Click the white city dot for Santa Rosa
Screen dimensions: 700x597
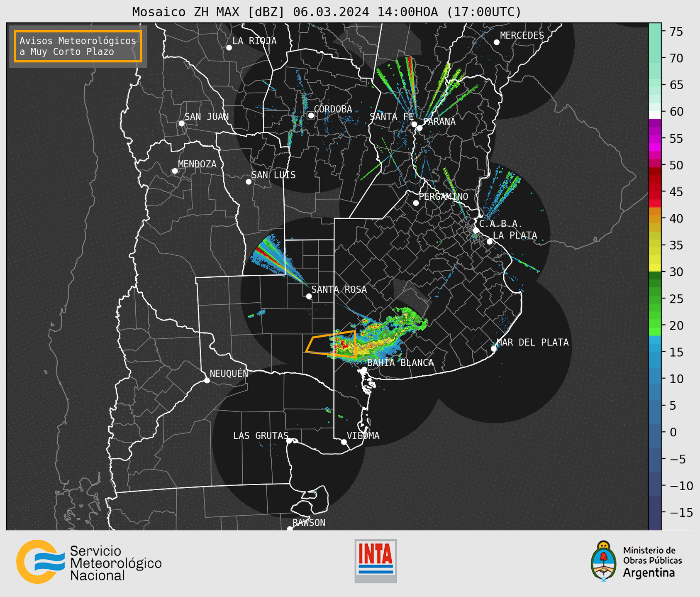click(309, 296)
